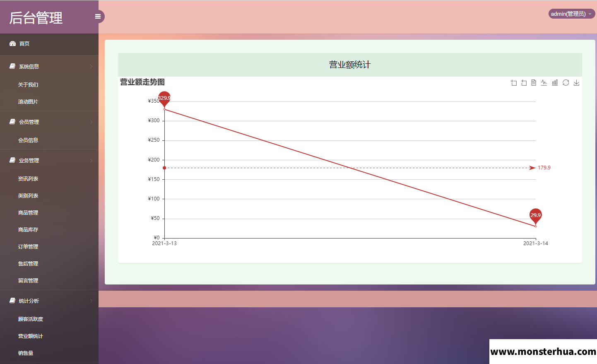The image size is (597, 364).
Task: Collapse the 系统信息 menu chevron
Action: coord(91,66)
